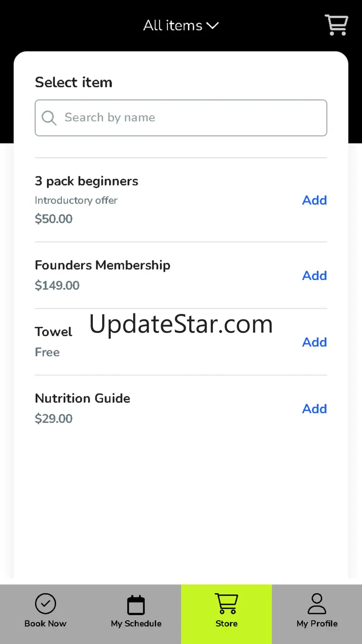Open the My Profile tab
Viewport: 362px width, 644px height.
pyautogui.click(x=317, y=623)
